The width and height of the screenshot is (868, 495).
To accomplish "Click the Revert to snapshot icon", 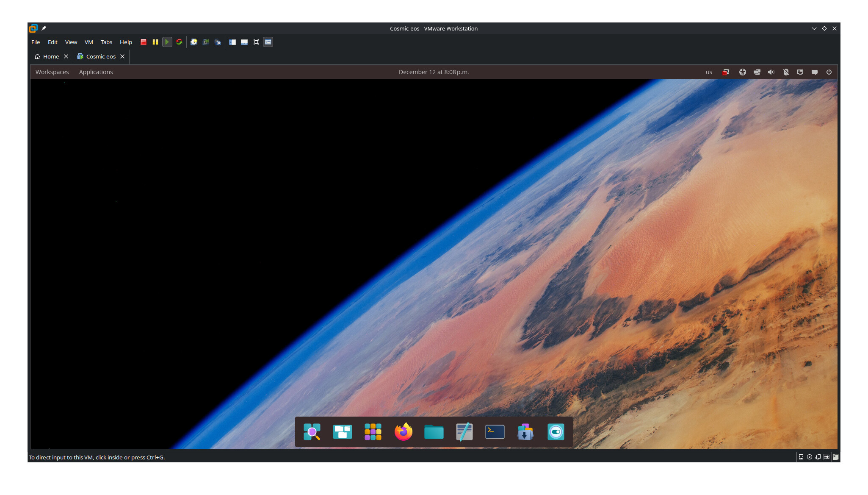I will point(206,42).
